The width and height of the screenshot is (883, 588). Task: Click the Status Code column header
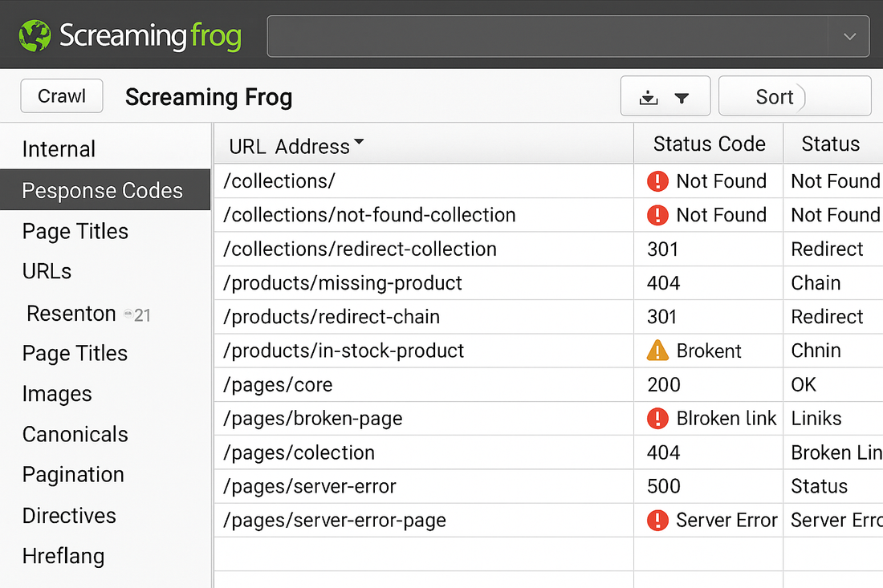point(709,144)
